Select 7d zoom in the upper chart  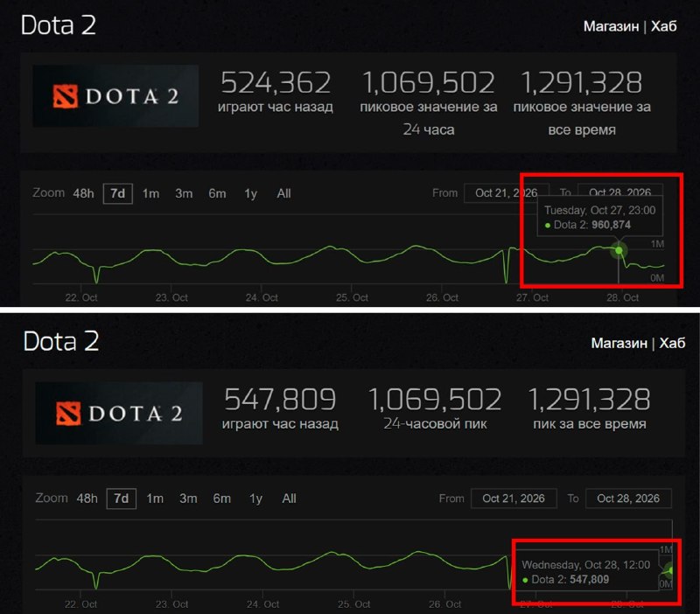click(x=118, y=193)
